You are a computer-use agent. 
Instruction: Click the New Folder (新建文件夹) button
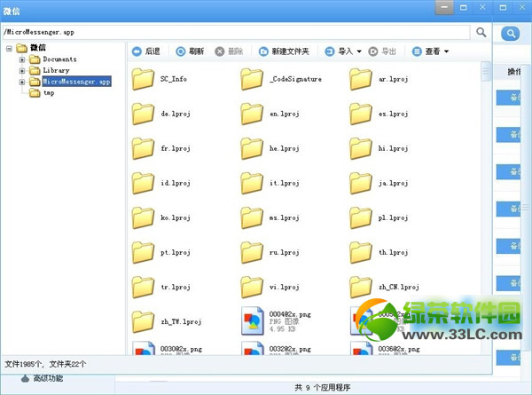pyautogui.click(x=285, y=51)
